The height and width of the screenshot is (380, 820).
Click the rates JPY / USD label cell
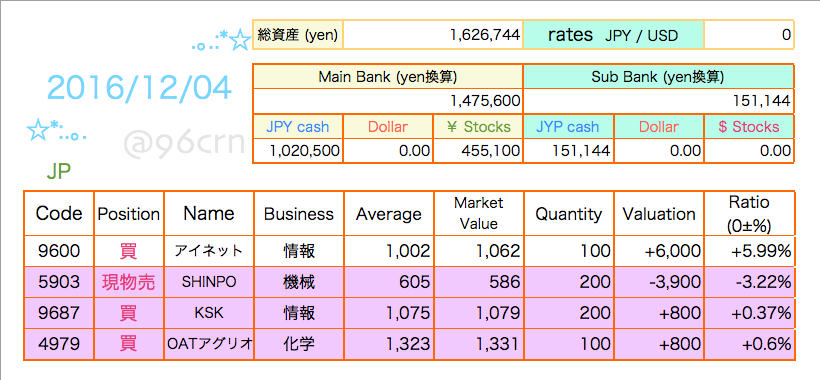click(x=613, y=35)
